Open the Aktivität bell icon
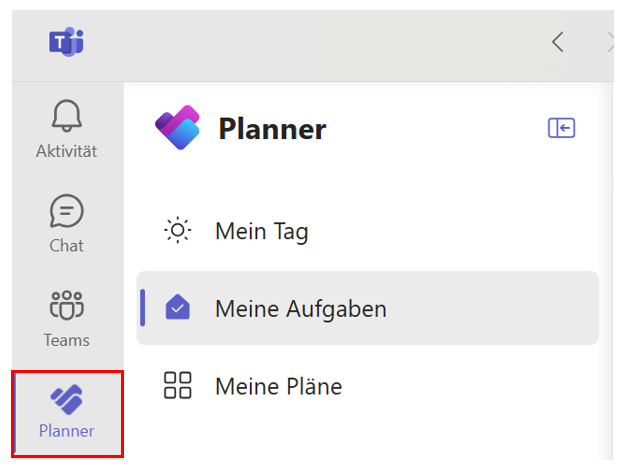This screenshot has height=466, width=627. (67, 116)
